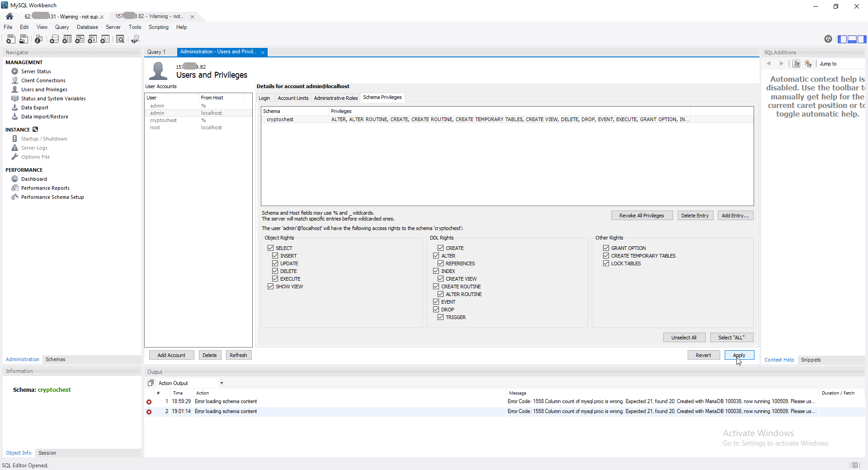Click the reconnect to DBMS icon
The image size is (868, 470).
(x=135, y=39)
